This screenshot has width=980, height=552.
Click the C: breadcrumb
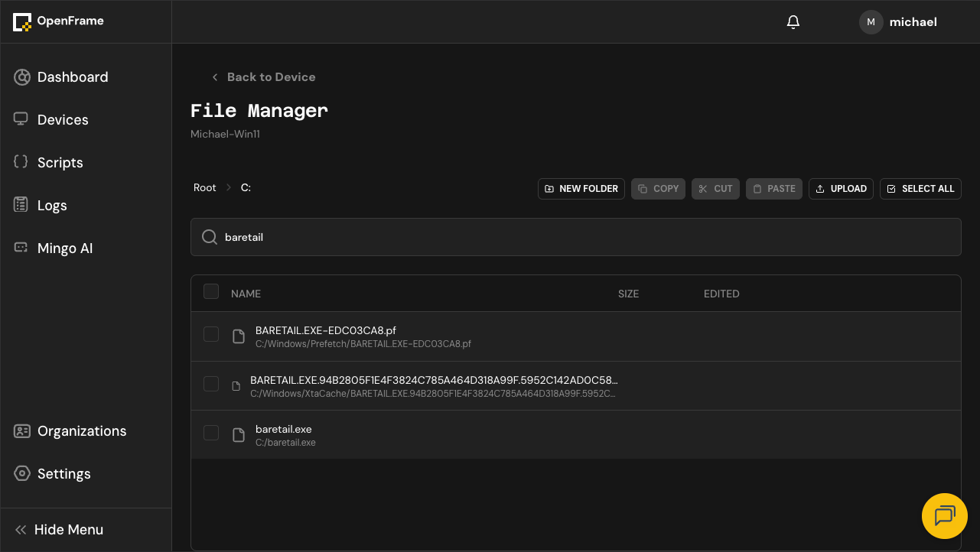246,187
